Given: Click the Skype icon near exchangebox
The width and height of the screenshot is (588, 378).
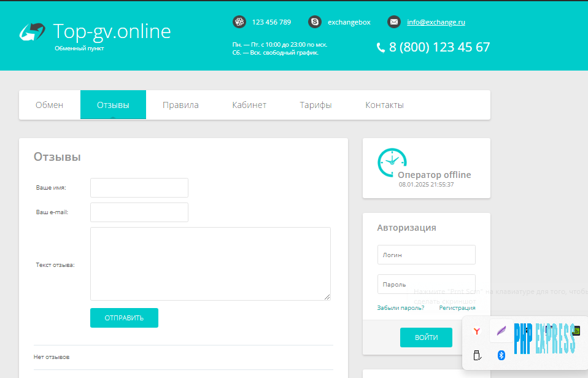Looking at the screenshot, I should point(315,21).
